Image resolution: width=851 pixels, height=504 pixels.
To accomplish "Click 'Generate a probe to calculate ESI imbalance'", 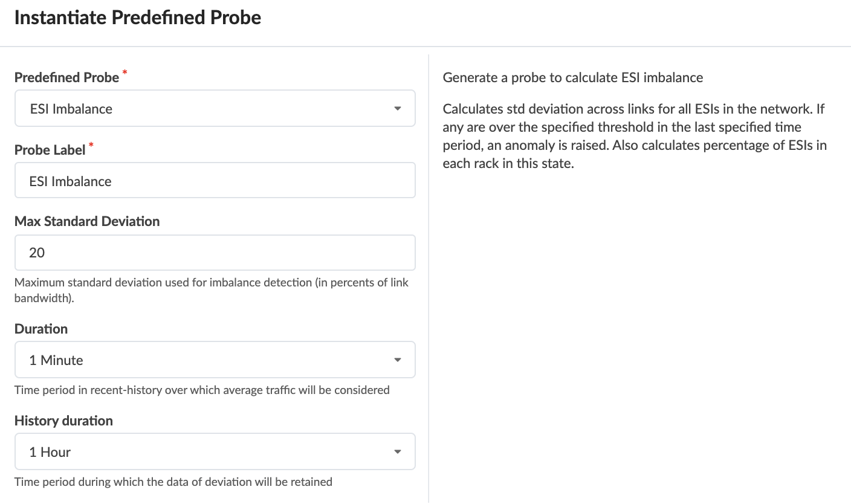I will (x=572, y=77).
